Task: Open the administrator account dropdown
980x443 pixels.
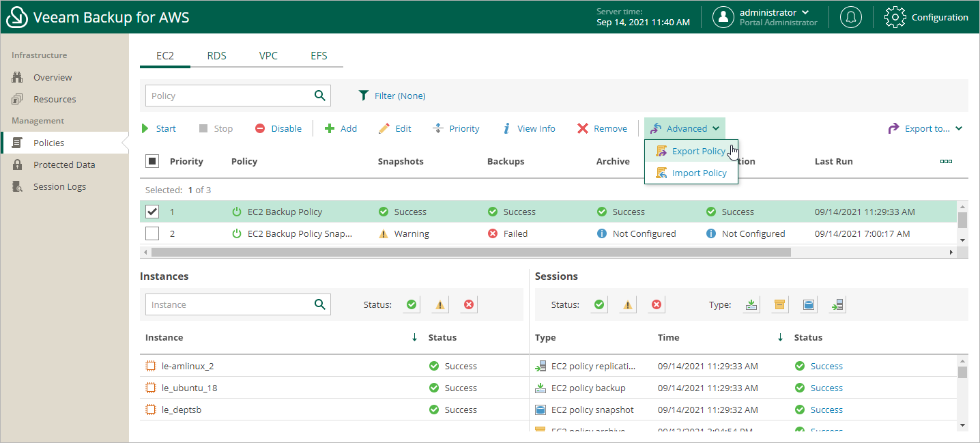Action: click(805, 12)
